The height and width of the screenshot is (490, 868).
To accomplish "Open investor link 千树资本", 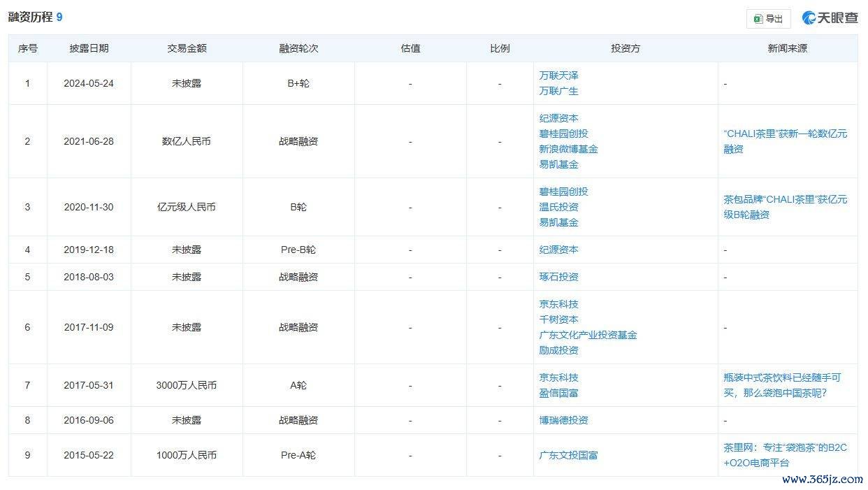I will click(558, 319).
